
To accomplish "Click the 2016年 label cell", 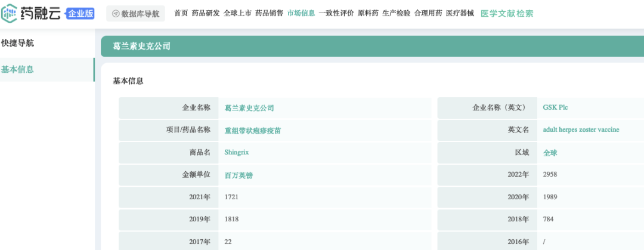I will [487, 242].
